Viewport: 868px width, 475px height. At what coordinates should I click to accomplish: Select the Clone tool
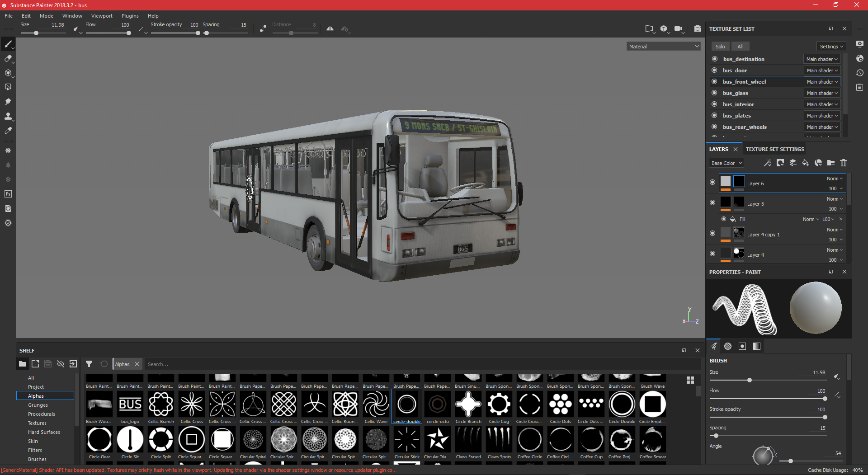click(x=8, y=116)
